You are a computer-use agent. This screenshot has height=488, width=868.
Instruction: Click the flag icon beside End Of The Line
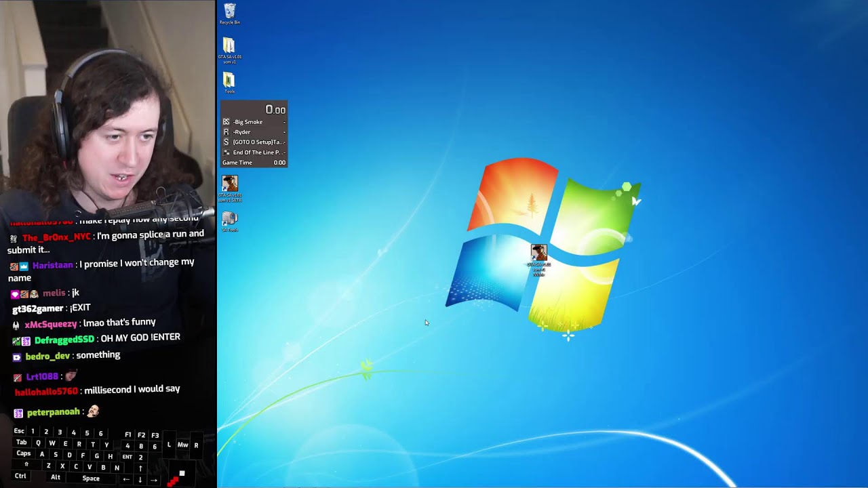click(x=226, y=152)
